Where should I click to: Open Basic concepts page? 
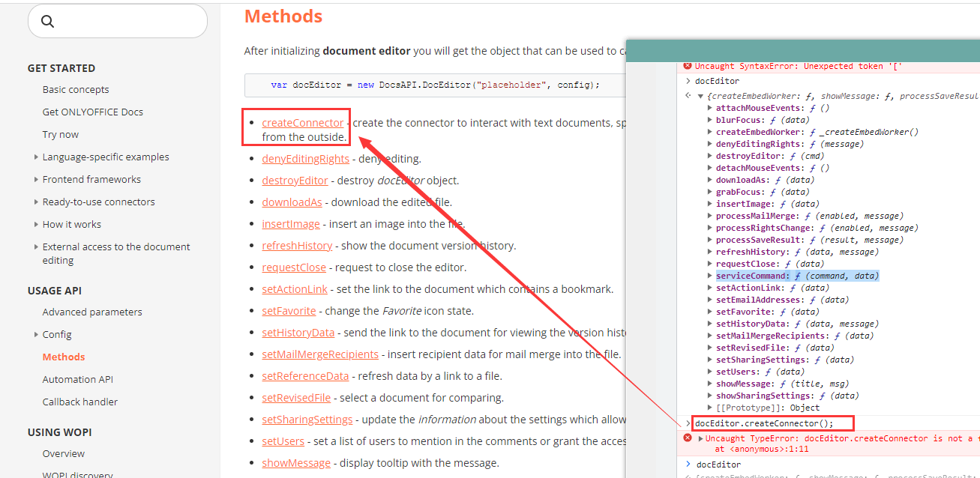(x=76, y=89)
